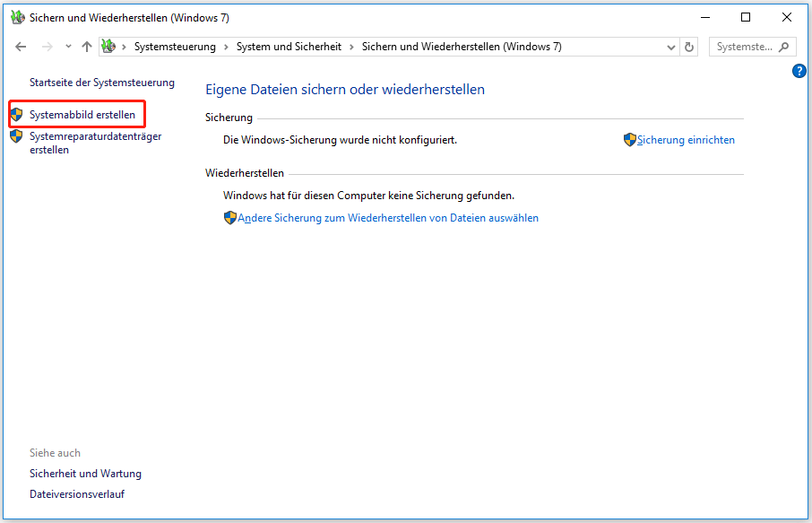Open Startseite der Systemsteuerung link
812x523 pixels.
pos(102,83)
